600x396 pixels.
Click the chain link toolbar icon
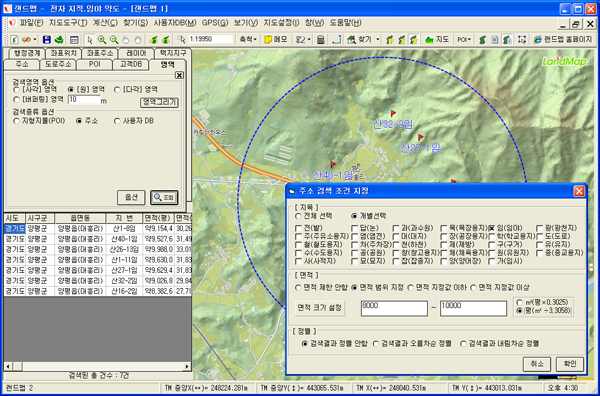click(x=26, y=40)
